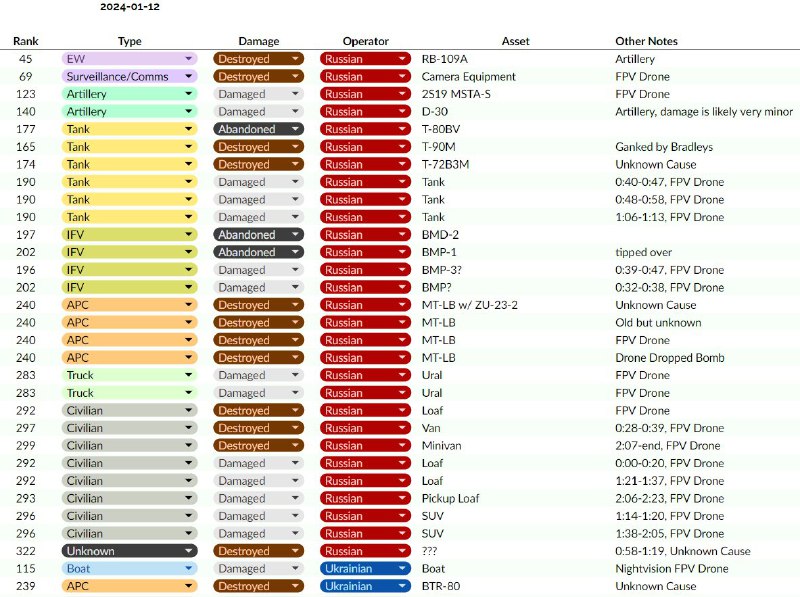Image resolution: width=800 pixels, height=597 pixels.
Task: Open the Boat type dropdown
Action: (x=129, y=568)
